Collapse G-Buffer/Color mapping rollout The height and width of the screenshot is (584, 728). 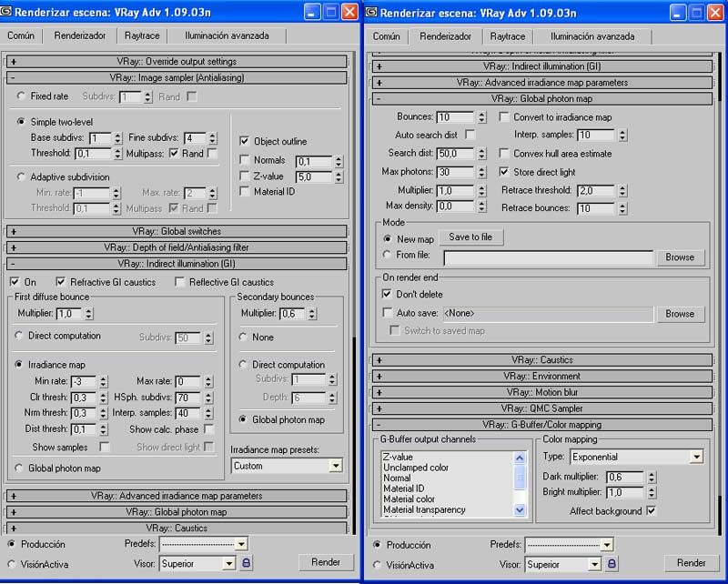click(541, 425)
